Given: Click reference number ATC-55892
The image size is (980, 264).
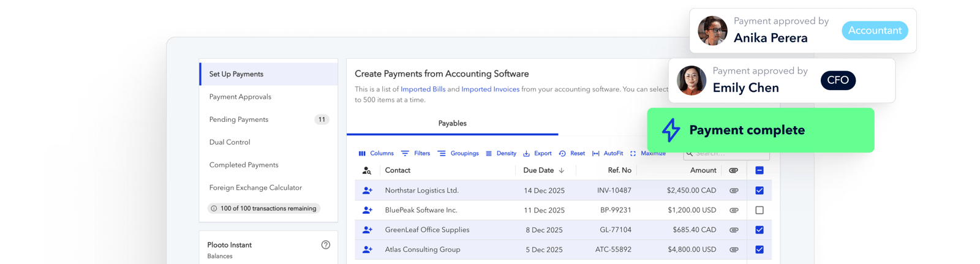Looking at the screenshot, I should [x=613, y=249].
